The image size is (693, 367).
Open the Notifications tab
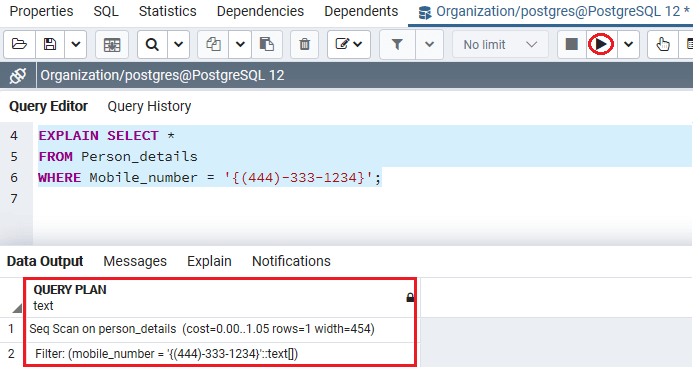[x=291, y=261]
